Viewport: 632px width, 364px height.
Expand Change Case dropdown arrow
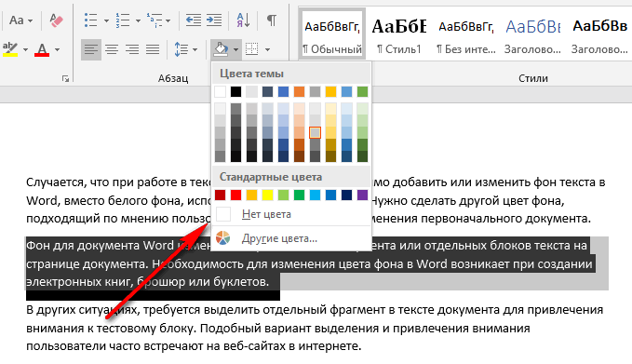30,20
